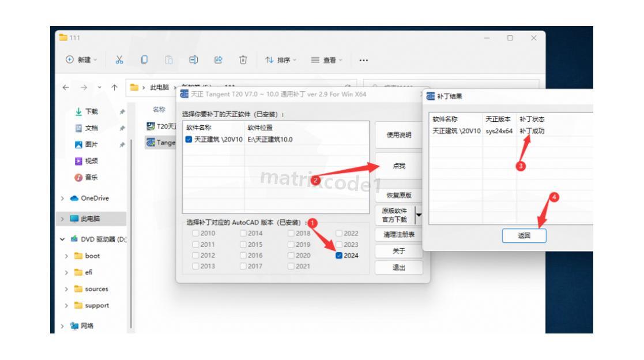This screenshot has height=360, width=644.
Task: Open the 下载 Downloads folder in sidebar
Action: pyautogui.click(x=91, y=111)
